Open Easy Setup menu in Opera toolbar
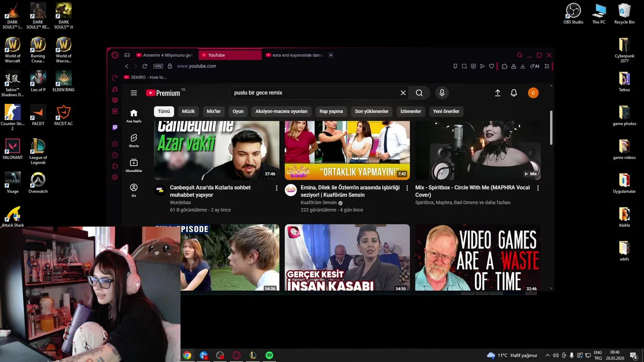Viewport: 644px width, 362px height. pos(547,66)
